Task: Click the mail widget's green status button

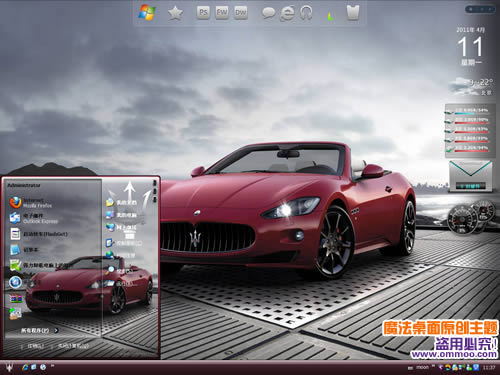Action: tap(470, 186)
